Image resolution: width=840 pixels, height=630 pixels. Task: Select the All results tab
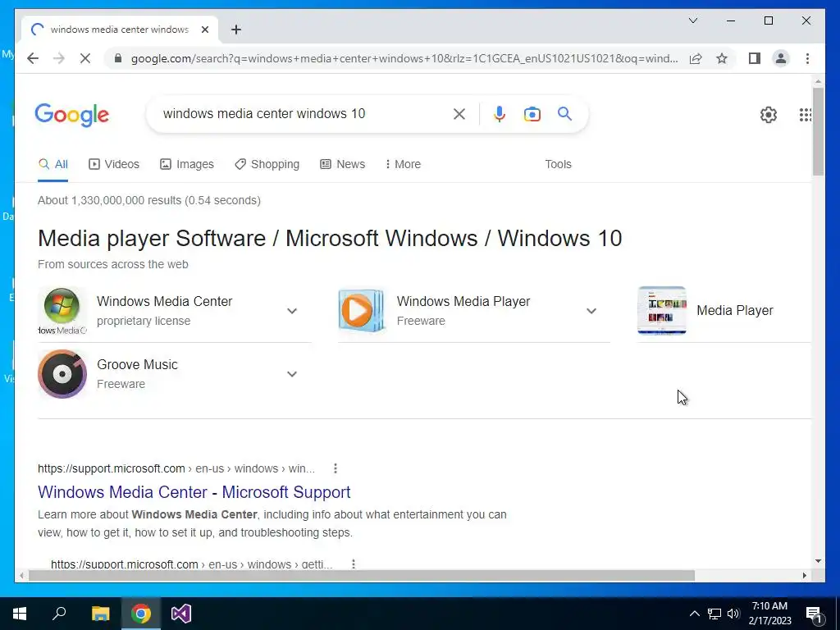coord(53,164)
